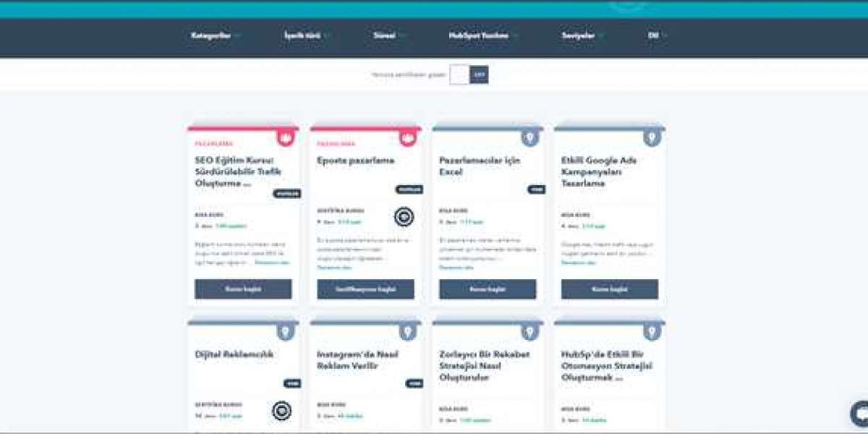Open the Eposta pazarlama course title

(x=356, y=160)
